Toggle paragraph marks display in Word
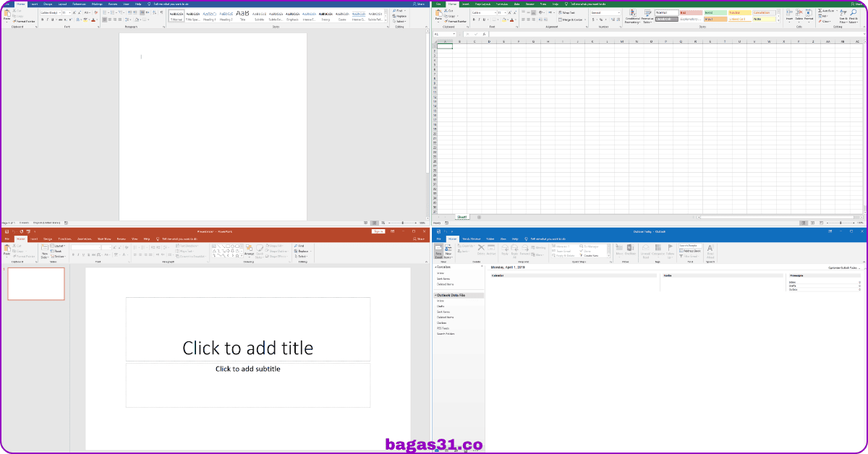 click(161, 12)
